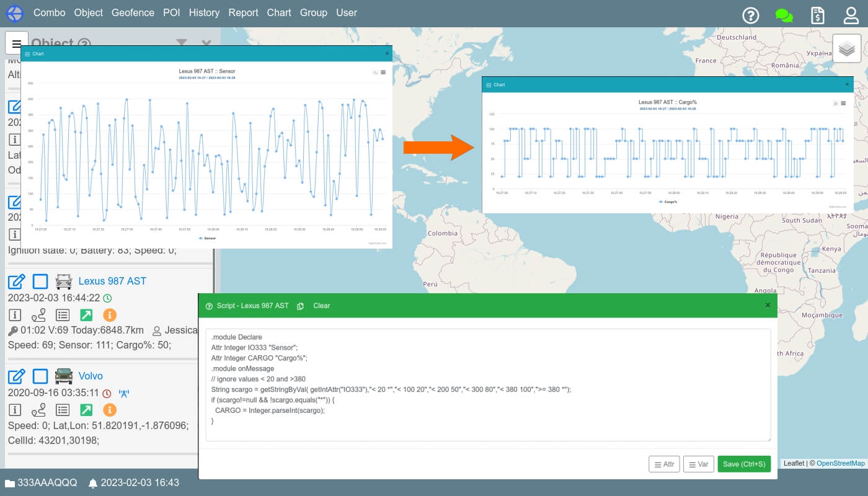Click the Clear link in the Script header
This screenshot has height=496, width=868.
coord(321,306)
